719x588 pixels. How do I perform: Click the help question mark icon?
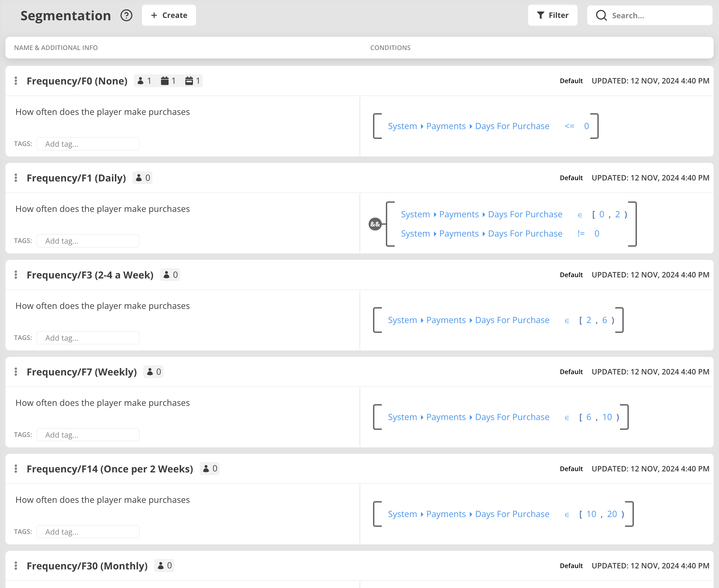tap(126, 16)
